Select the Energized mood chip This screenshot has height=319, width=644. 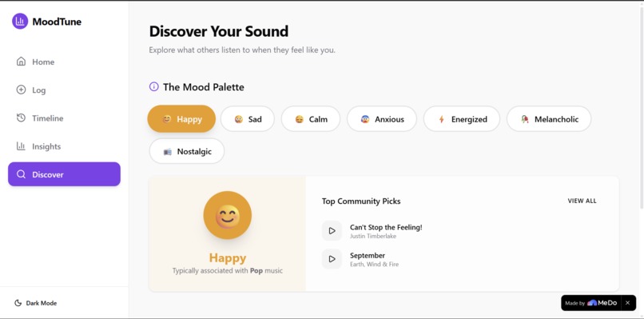click(x=462, y=119)
